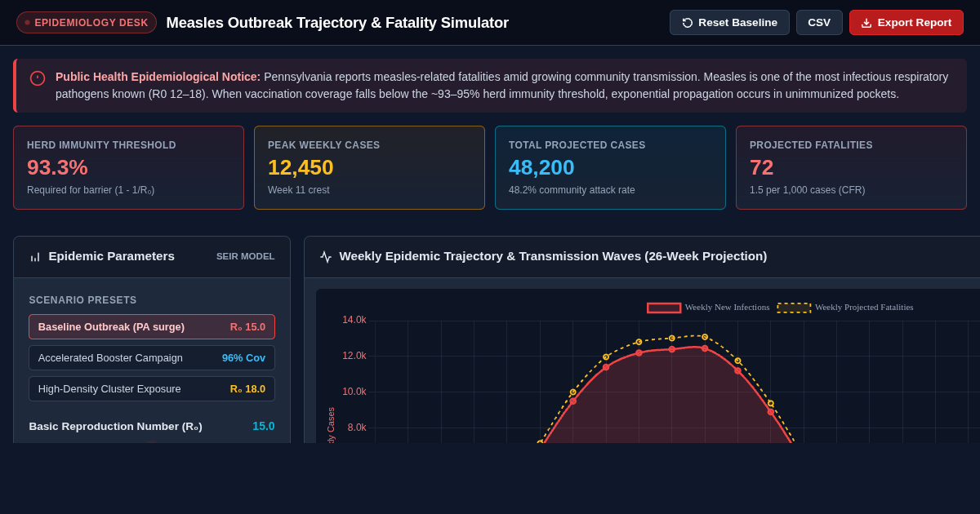Click the info icon in the health notice

pyautogui.click(x=38, y=78)
